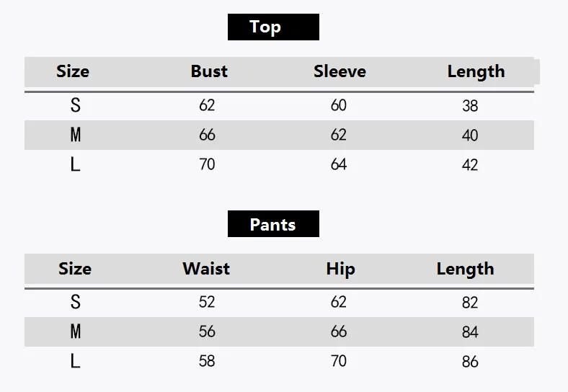
Task: Click Pants waist value 52
Action: pyautogui.click(x=207, y=302)
